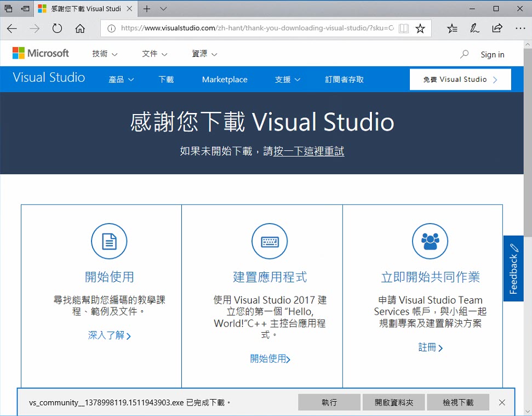Image resolution: width=532 pixels, height=416 pixels.
Task: Expand the 技術 dropdown menu
Action: coord(105,54)
